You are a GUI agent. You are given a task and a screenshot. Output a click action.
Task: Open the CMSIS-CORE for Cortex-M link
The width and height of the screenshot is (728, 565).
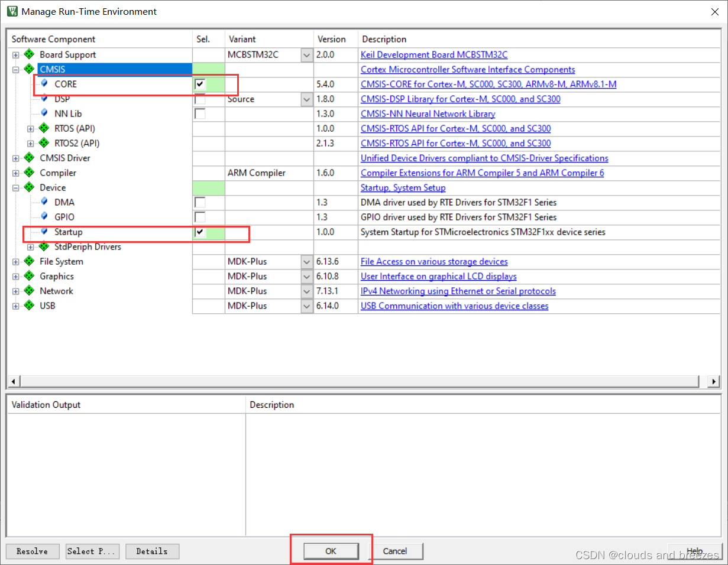[488, 84]
